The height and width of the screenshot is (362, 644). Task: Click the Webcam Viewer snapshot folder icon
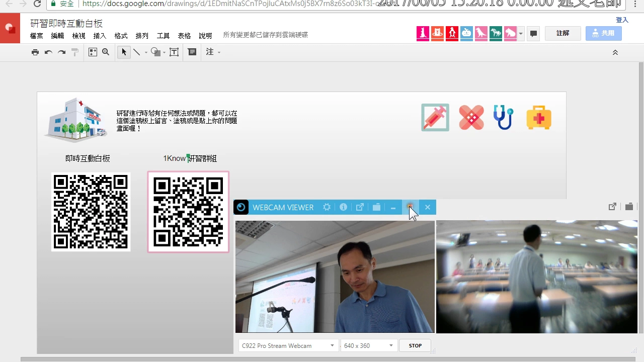click(x=376, y=207)
